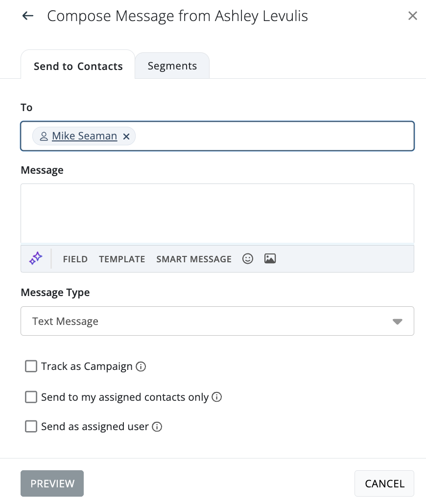The height and width of the screenshot is (504, 426).
Task: Open the FIELD insert menu
Action: click(x=75, y=259)
